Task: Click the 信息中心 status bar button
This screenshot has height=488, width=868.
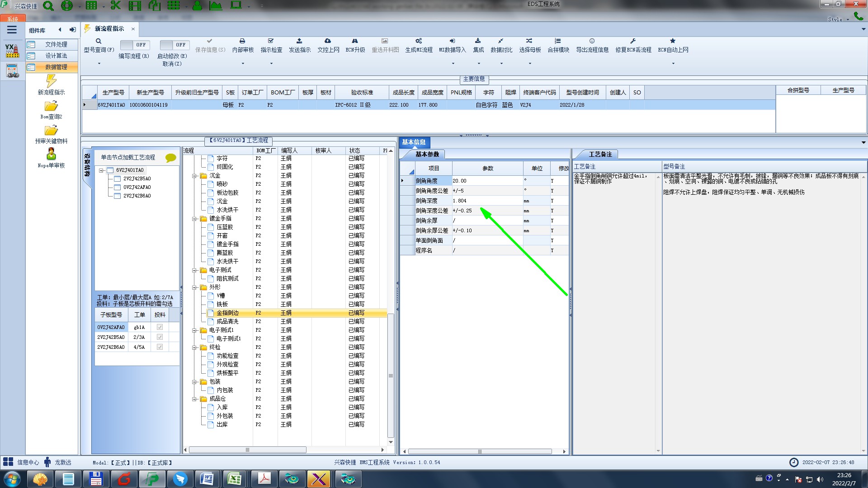Action: (21, 462)
